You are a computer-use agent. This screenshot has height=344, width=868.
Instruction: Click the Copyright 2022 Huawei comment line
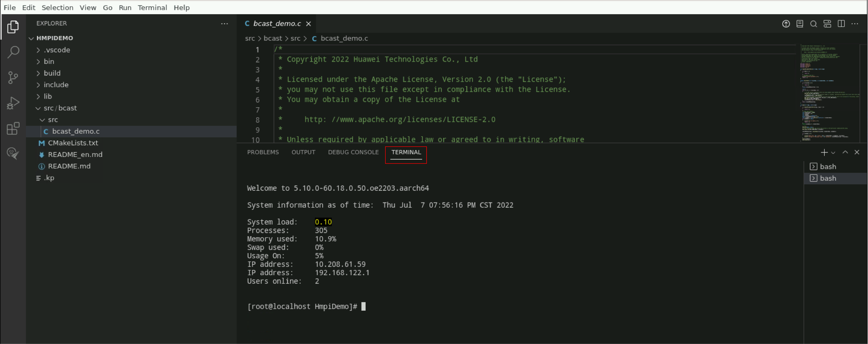click(x=382, y=59)
